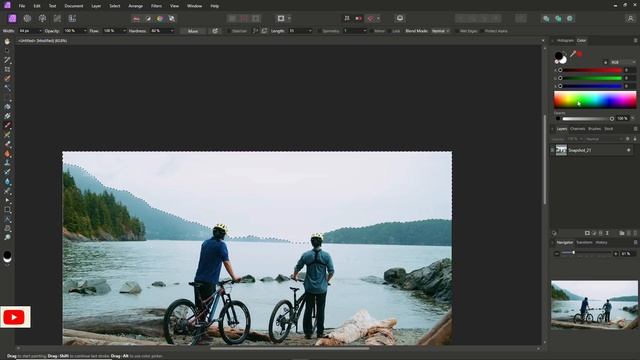Select the Dodge Brush tool
This screenshot has height=360, width=640.
click(7, 153)
